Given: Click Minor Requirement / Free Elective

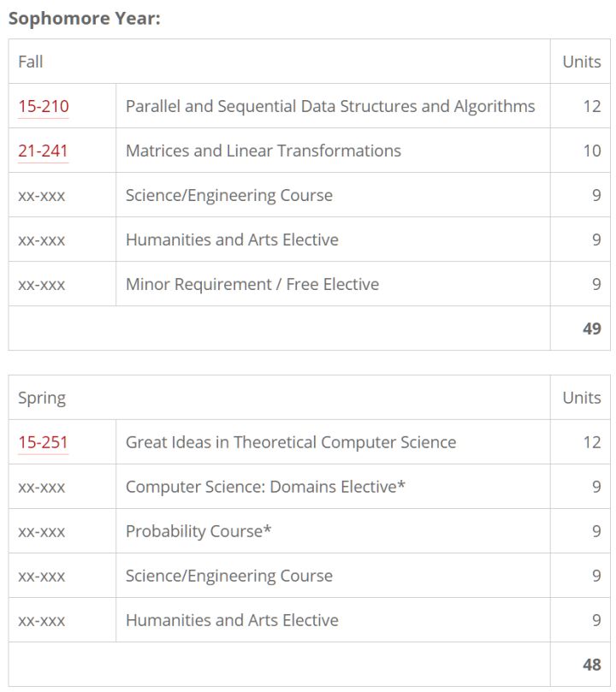Looking at the screenshot, I should pyautogui.click(x=252, y=285).
